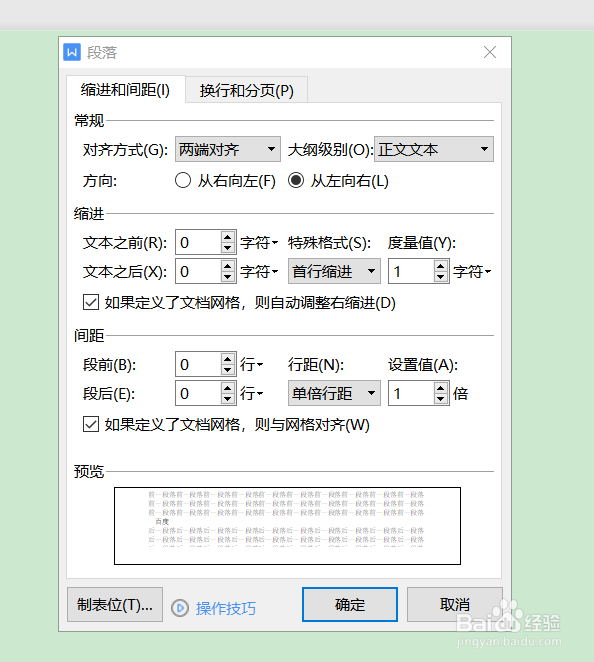Open the 对齐方式 dropdown showing 两端对齐
Viewport: 594px width, 662px height.
(x=228, y=149)
